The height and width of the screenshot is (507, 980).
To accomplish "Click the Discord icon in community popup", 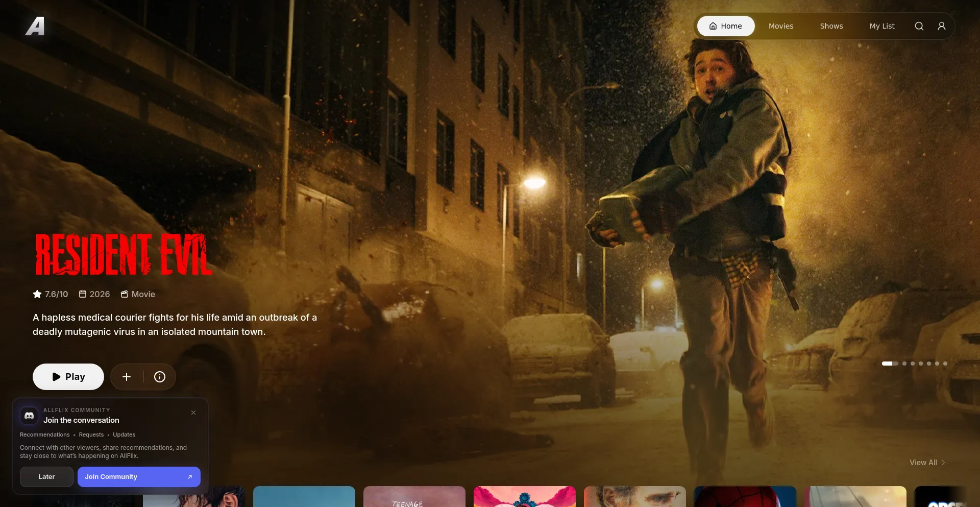I will pos(29,416).
